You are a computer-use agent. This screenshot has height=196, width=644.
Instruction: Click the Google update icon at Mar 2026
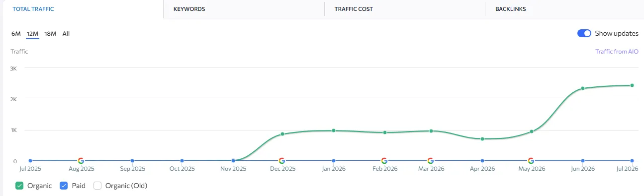point(431,161)
